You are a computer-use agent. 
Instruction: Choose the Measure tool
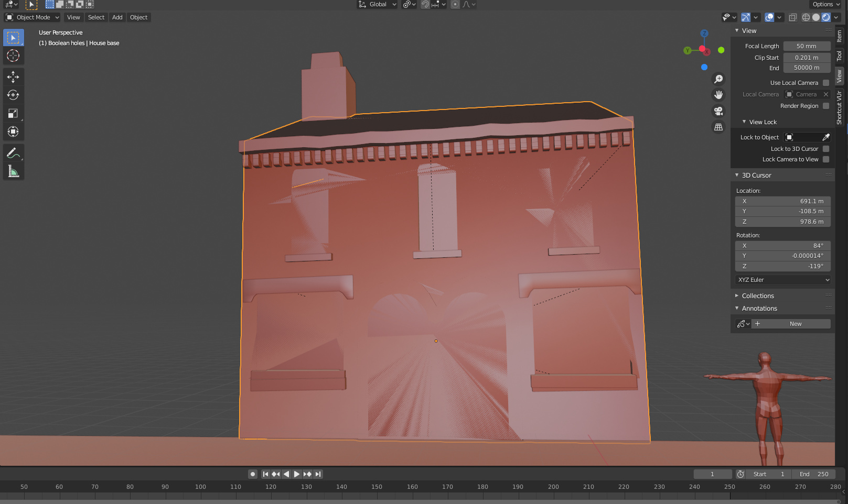[13, 171]
